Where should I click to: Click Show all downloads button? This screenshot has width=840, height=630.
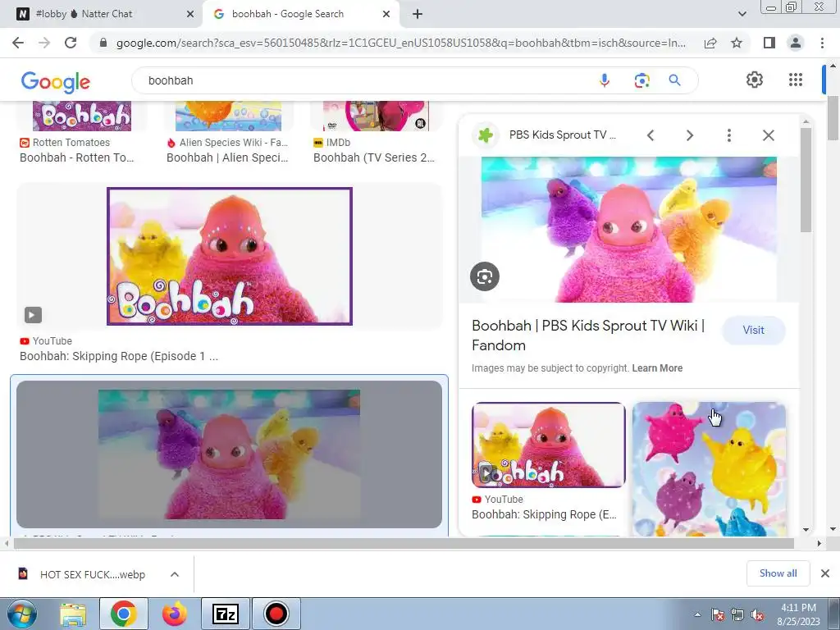[778, 573]
